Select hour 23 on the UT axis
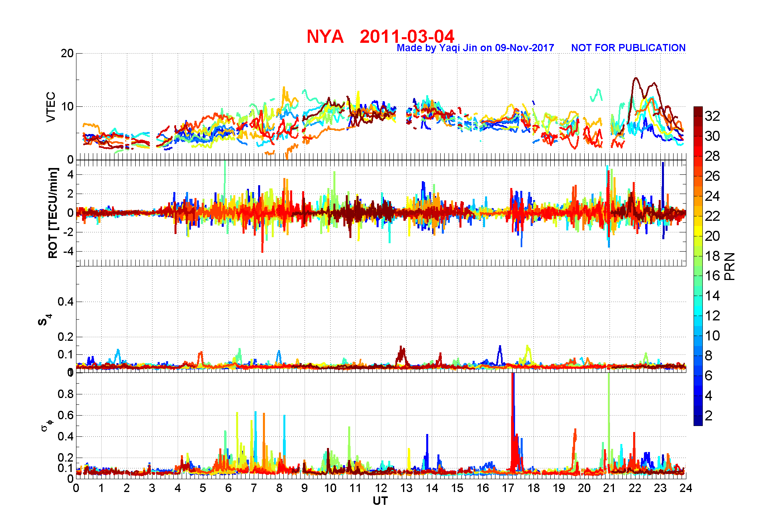Image resolution: width=762 pixels, height=532 pixels. [660, 488]
